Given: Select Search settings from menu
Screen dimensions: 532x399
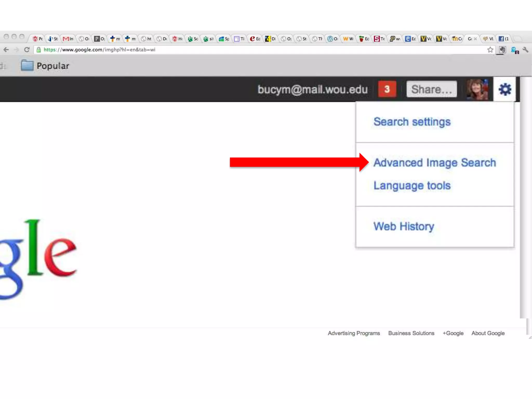Looking at the screenshot, I should pos(412,122).
